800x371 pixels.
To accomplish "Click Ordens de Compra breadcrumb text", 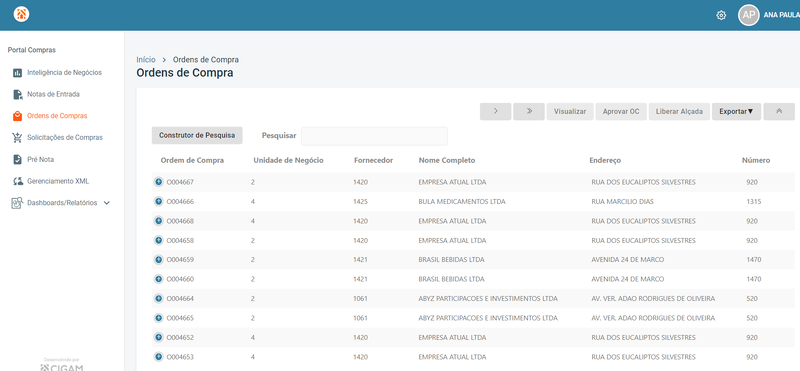I will point(206,60).
